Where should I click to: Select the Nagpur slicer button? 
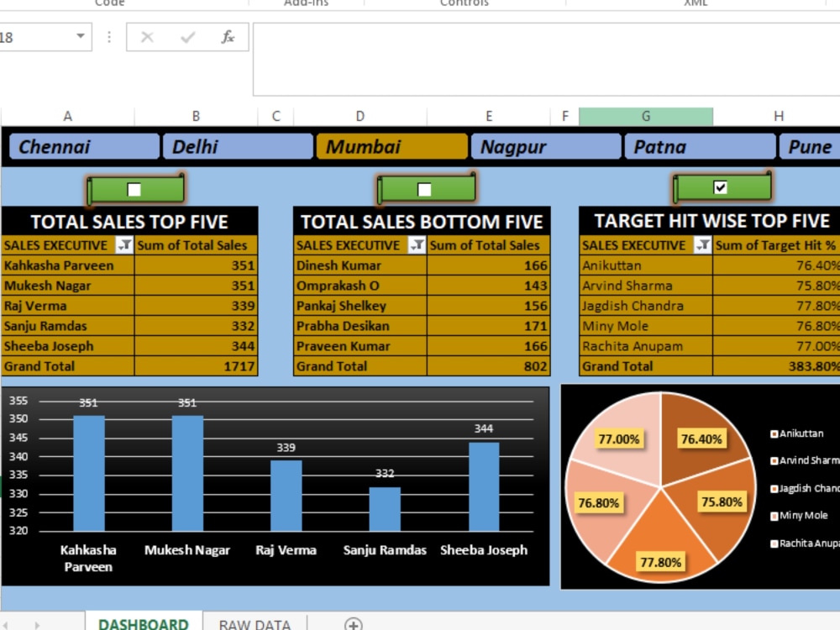coord(545,147)
